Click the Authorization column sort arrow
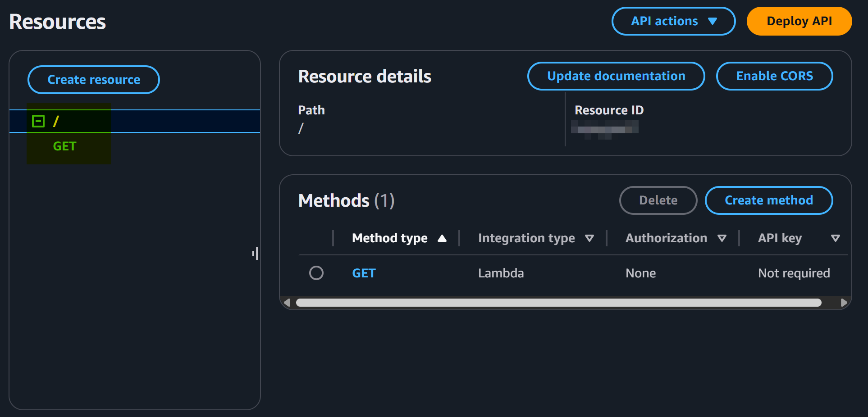868x417 pixels. (722, 238)
